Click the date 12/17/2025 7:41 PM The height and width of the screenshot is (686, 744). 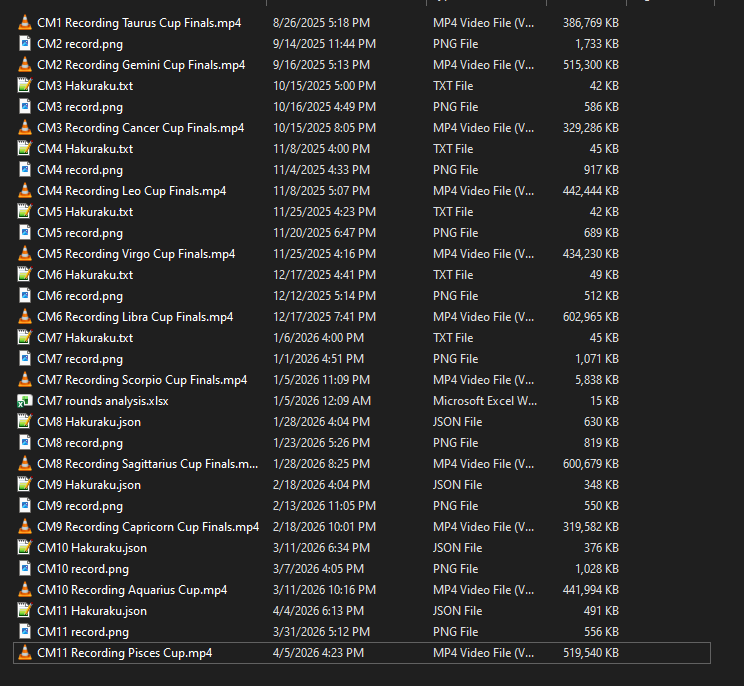click(x=324, y=317)
